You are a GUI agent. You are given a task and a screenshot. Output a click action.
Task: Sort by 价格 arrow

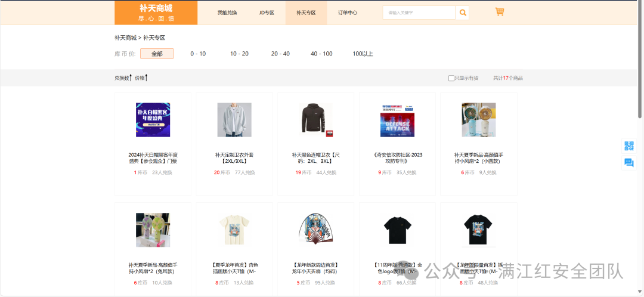(x=146, y=78)
